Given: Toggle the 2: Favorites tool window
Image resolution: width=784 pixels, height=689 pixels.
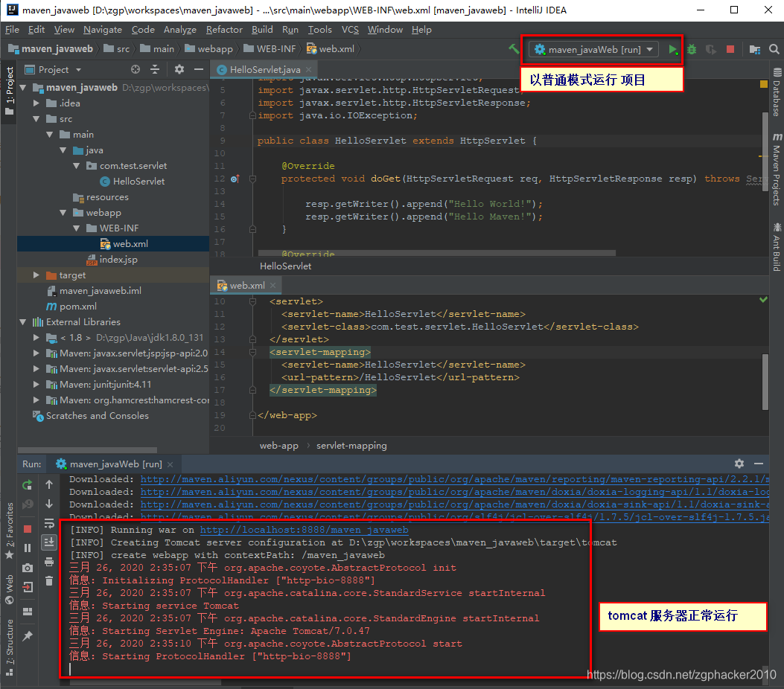Looking at the screenshot, I should pos(10,531).
